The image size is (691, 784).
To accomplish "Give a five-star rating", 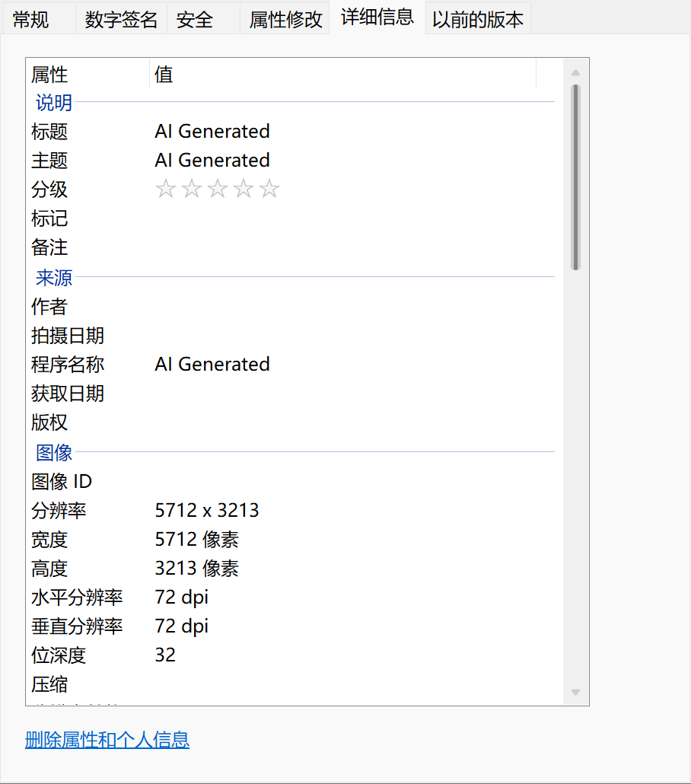I will (269, 189).
